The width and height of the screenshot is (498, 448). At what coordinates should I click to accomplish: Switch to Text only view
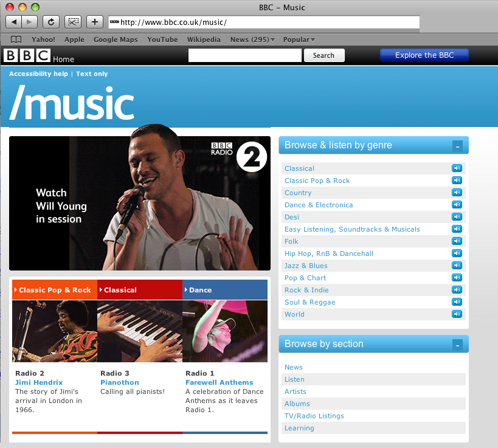92,74
